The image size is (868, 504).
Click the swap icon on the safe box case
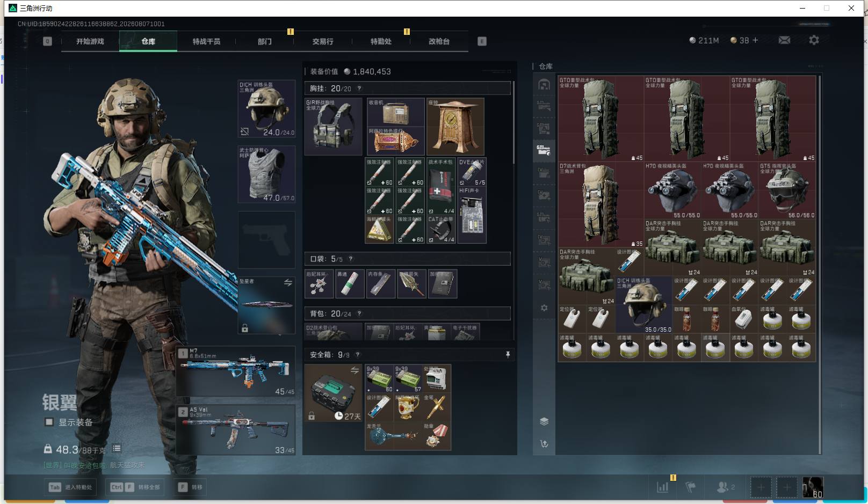pos(355,370)
